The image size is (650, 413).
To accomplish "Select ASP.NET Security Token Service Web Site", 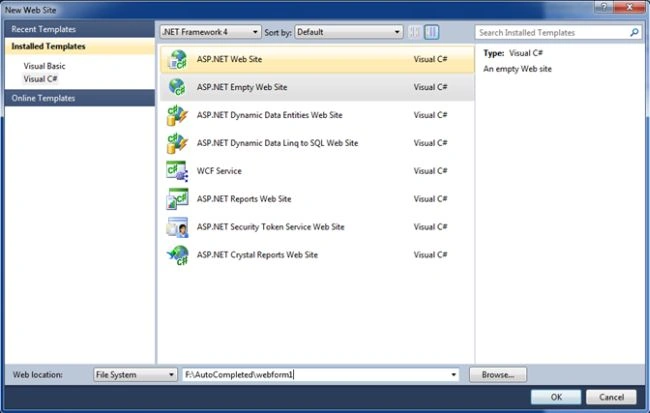I will click(270, 227).
